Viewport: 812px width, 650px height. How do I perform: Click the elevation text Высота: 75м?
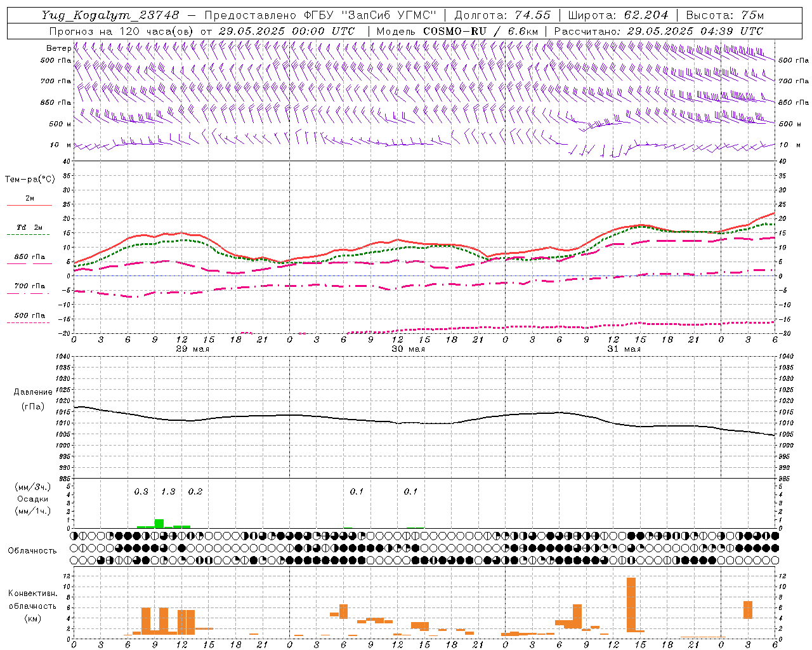pyautogui.click(x=725, y=15)
